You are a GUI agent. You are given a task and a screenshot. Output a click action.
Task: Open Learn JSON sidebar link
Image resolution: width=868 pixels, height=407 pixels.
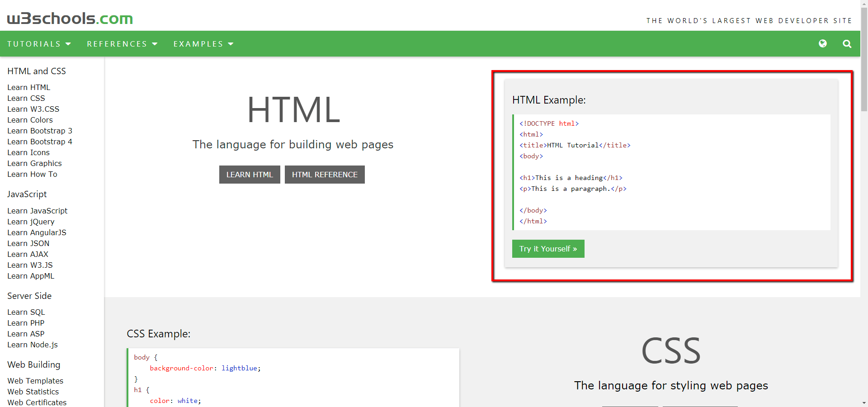click(x=28, y=243)
